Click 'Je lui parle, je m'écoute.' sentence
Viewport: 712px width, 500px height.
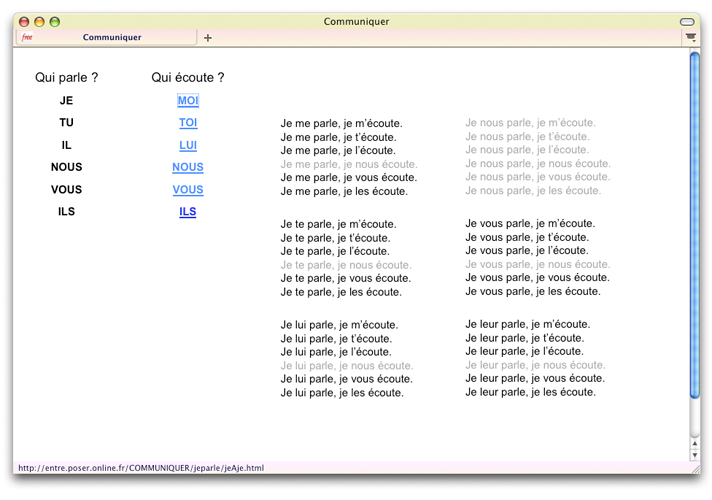(339, 325)
